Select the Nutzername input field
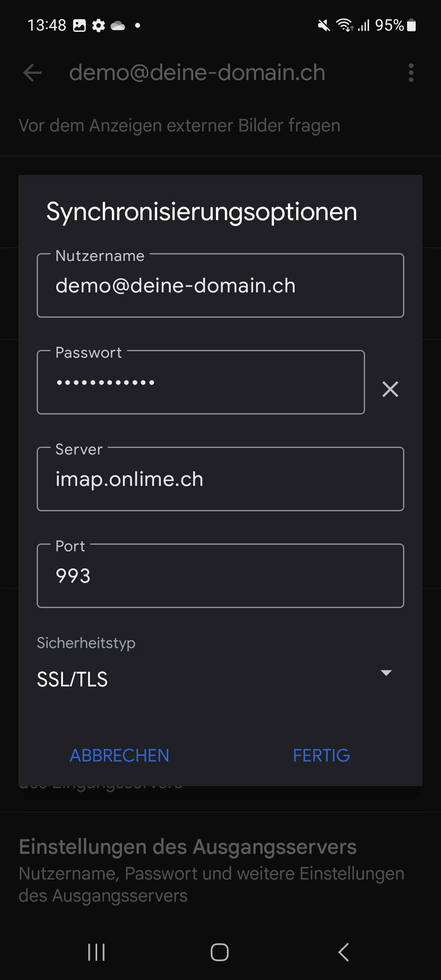 220,285
